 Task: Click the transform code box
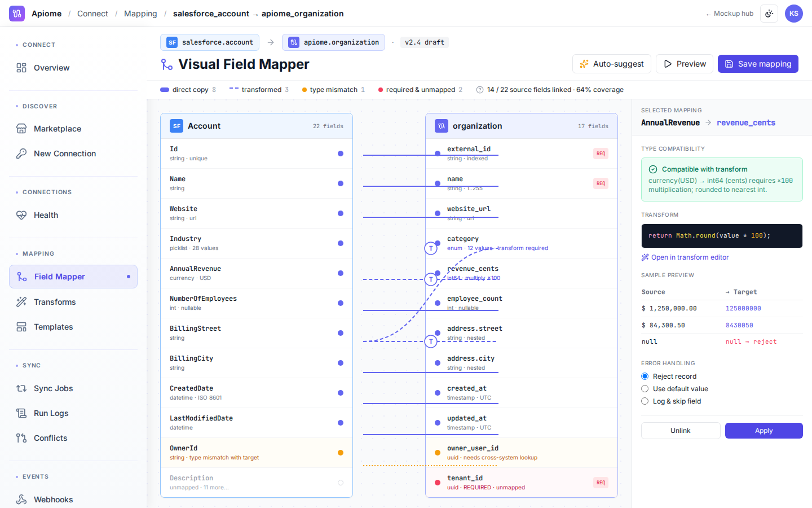click(722, 236)
